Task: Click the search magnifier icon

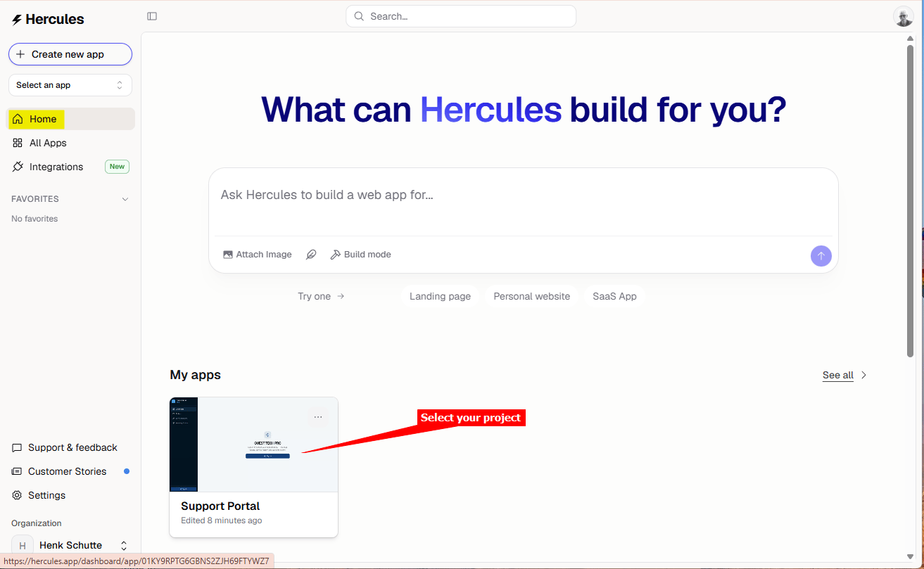Action: point(360,16)
